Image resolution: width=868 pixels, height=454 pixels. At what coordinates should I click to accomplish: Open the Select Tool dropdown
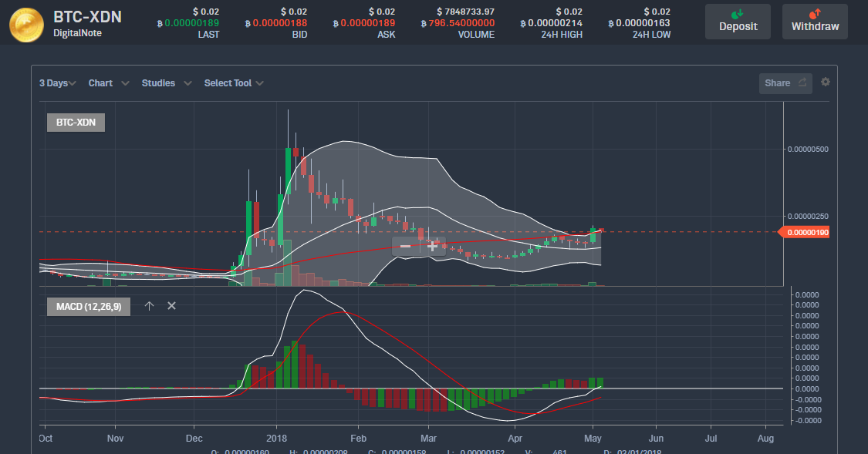coord(234,83)
